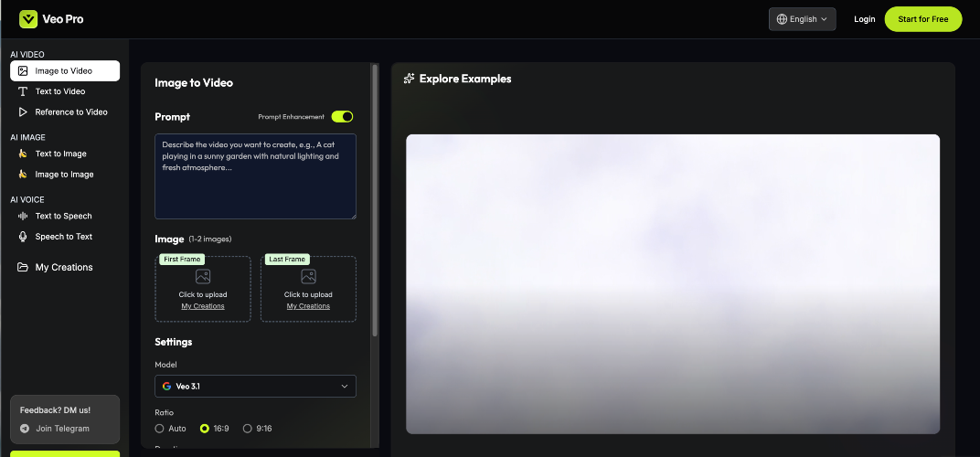This screenshot has height=457, width=980.
Task: Open the Speech to Text tool
Action: point(65,237)
